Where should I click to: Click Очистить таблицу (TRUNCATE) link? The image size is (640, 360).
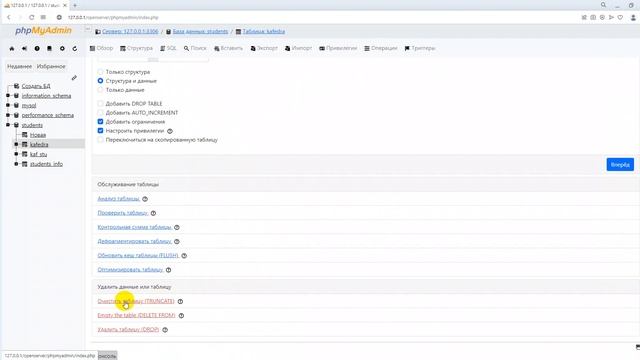point(136,301)
